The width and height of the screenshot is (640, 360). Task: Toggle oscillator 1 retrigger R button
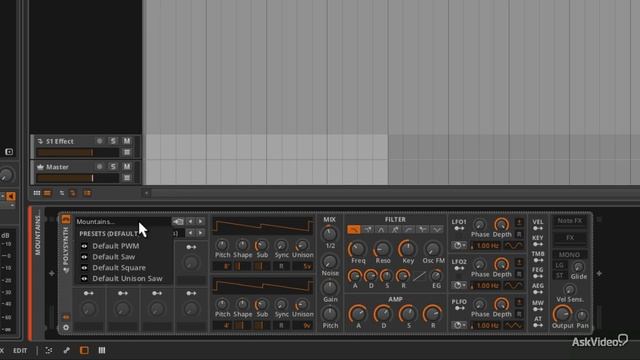(x=281, y=266)
